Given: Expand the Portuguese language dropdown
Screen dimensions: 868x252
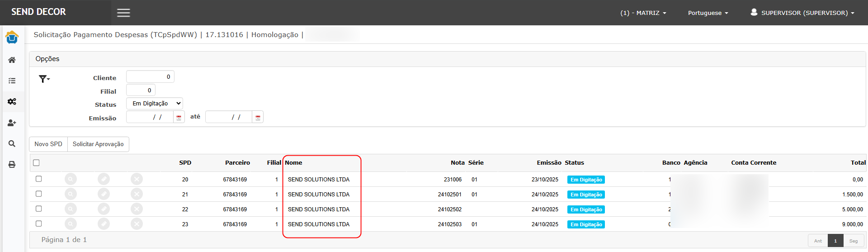Looking at the screenshot, I should click(708, 13).
